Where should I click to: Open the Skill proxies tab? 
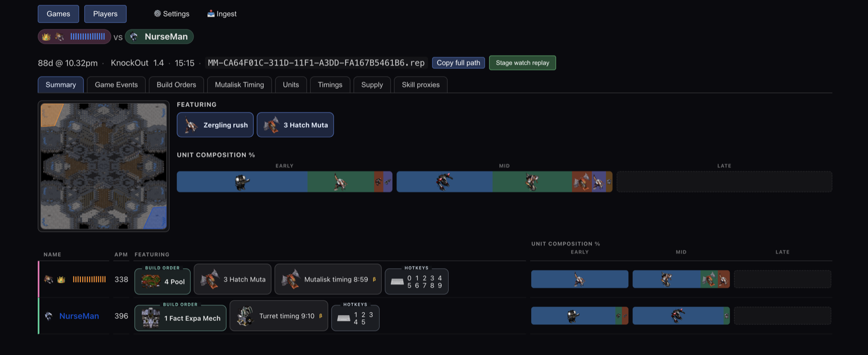pyautogui.click(x=421, y=85)
